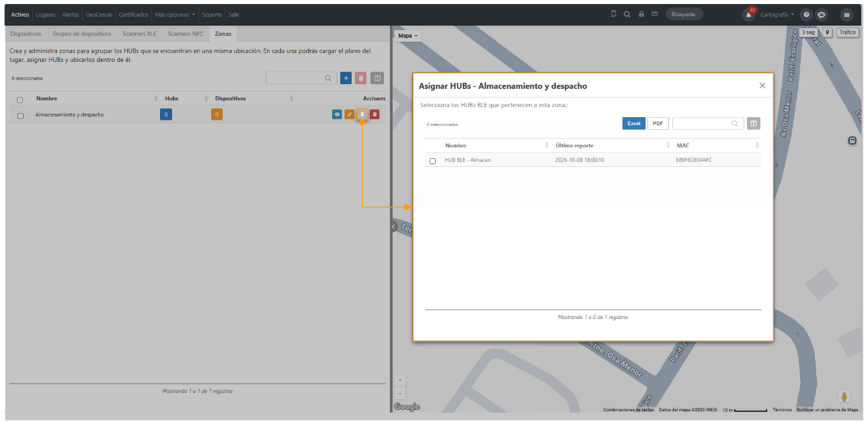Click the Tráfico button on the map

coord(848,32)
